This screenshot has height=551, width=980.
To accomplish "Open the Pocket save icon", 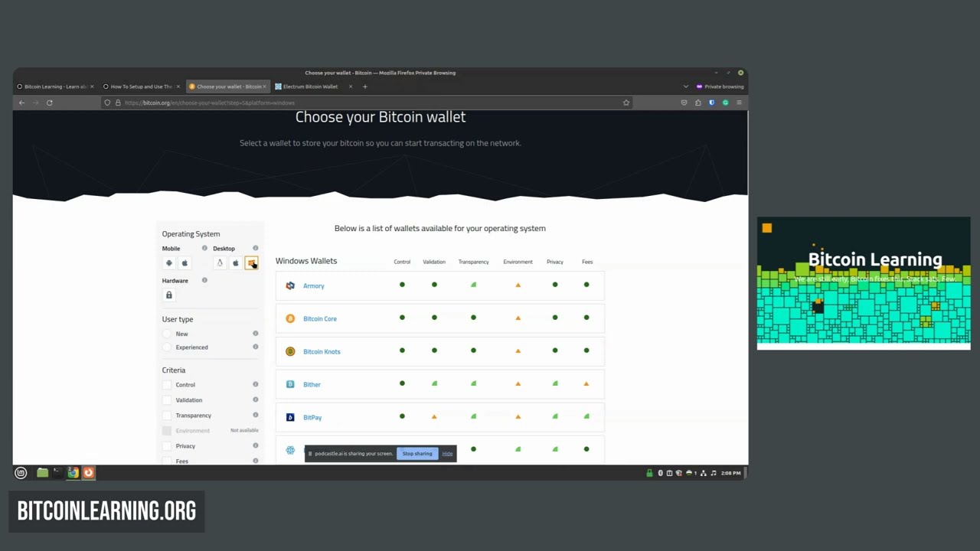I will 684,103.
